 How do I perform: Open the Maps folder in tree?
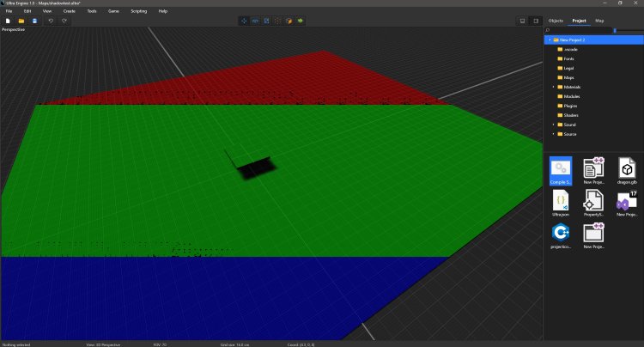click(x=569, y=77)
